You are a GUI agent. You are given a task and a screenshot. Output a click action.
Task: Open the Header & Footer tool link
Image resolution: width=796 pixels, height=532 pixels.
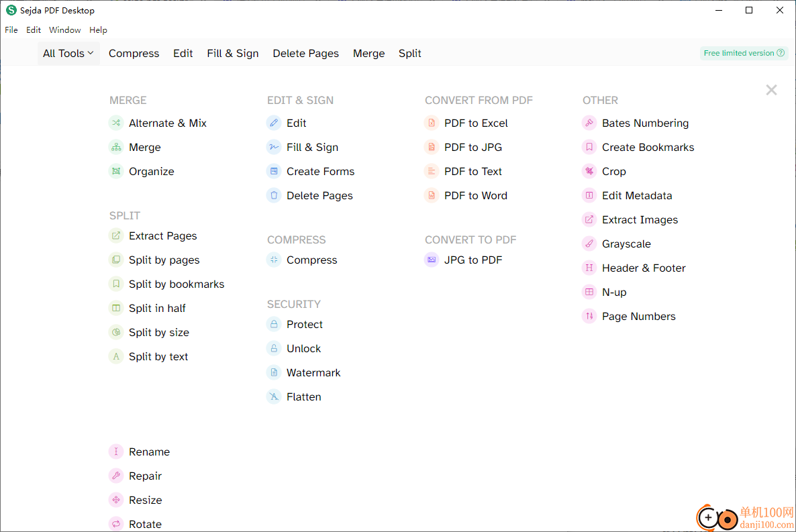pyautogui.click(x=643, y=268)
